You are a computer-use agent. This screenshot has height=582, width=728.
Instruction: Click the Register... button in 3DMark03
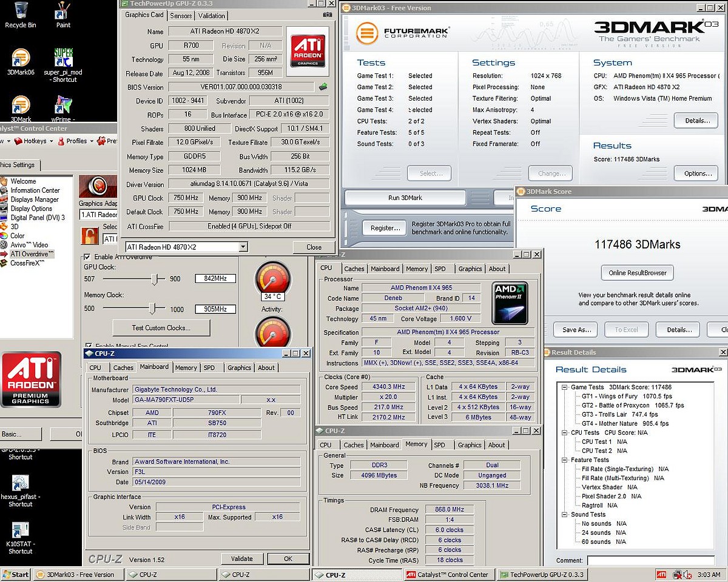click(x=385, y=228)
